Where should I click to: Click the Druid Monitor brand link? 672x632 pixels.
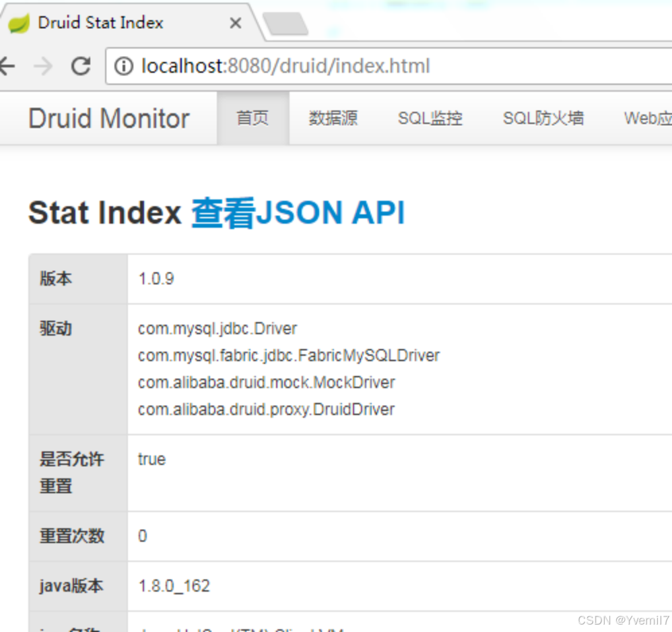109,119
